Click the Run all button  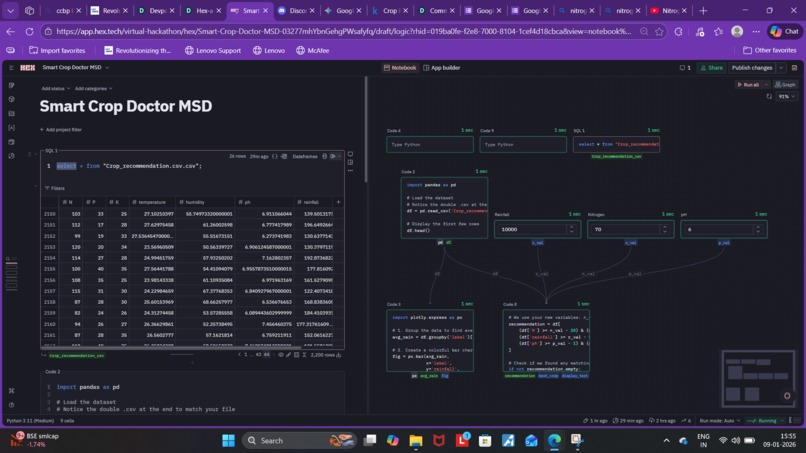click(748, 84)
